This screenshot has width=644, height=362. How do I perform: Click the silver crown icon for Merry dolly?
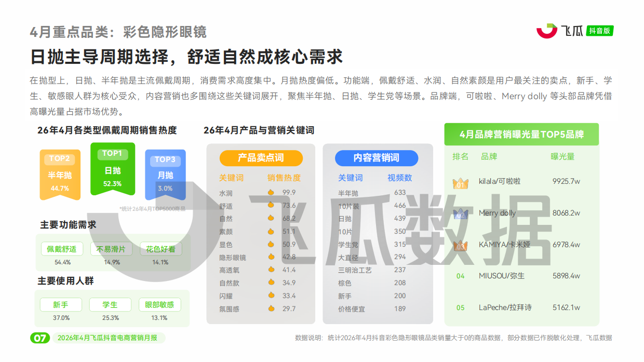click(461, 213)
